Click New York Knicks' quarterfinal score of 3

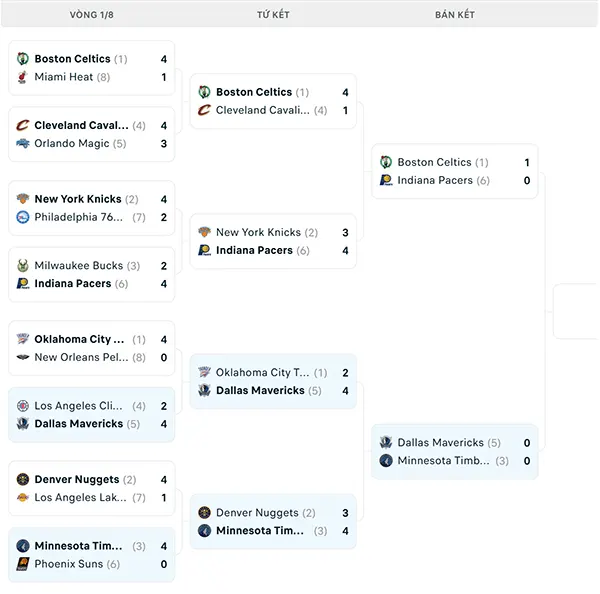click(345, 232)
